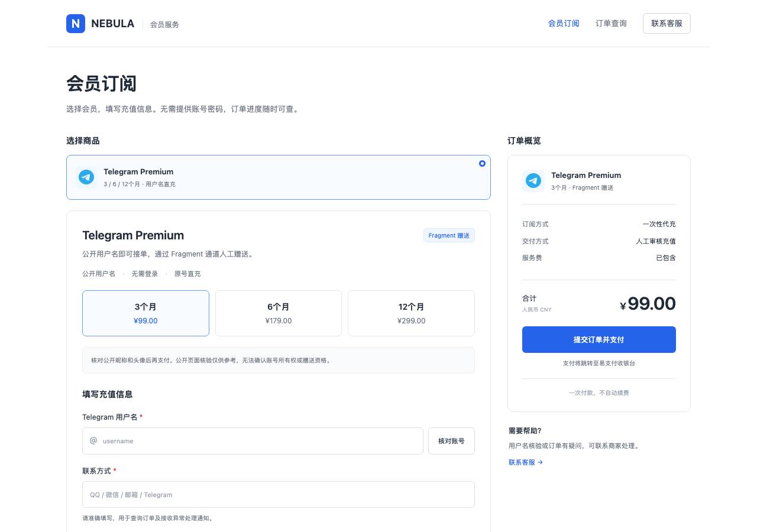757x532 pixels.
Task: Click the 填写充值信息 section heading
Action: tap(108, 394)
